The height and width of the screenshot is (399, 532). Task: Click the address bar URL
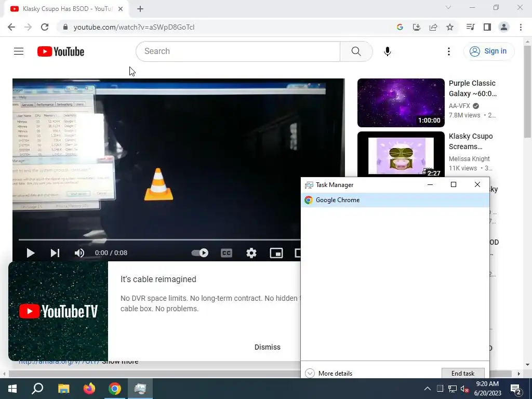click(x=134, y=27)
